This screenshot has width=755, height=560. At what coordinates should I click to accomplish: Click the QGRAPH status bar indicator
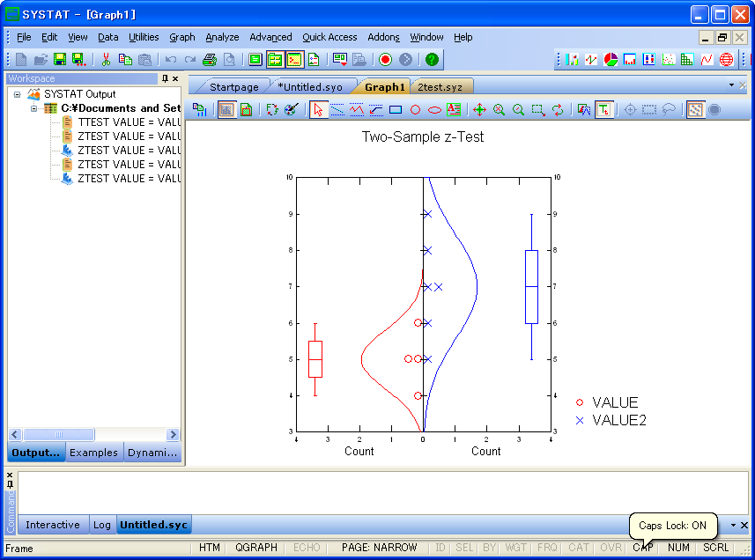coord(256,548)
